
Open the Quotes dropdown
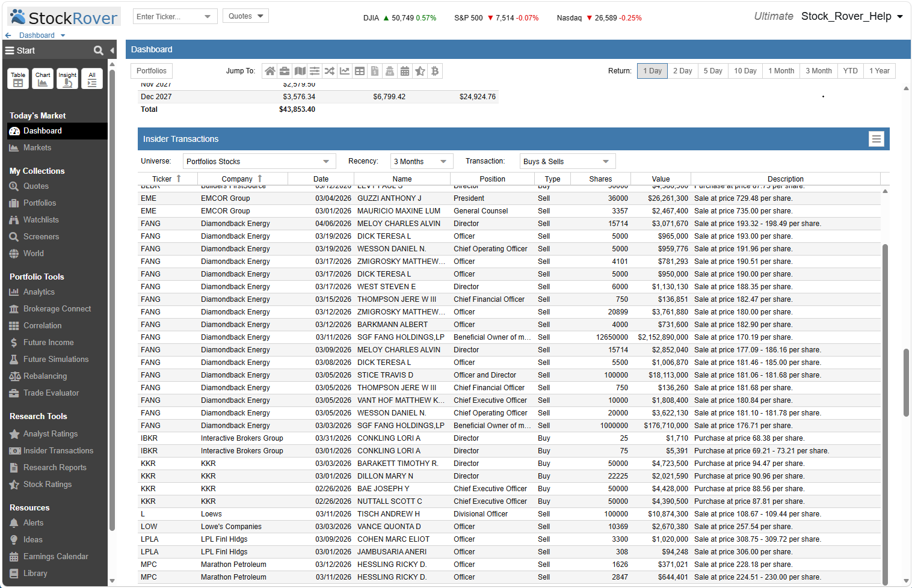(x=245, y=16)
